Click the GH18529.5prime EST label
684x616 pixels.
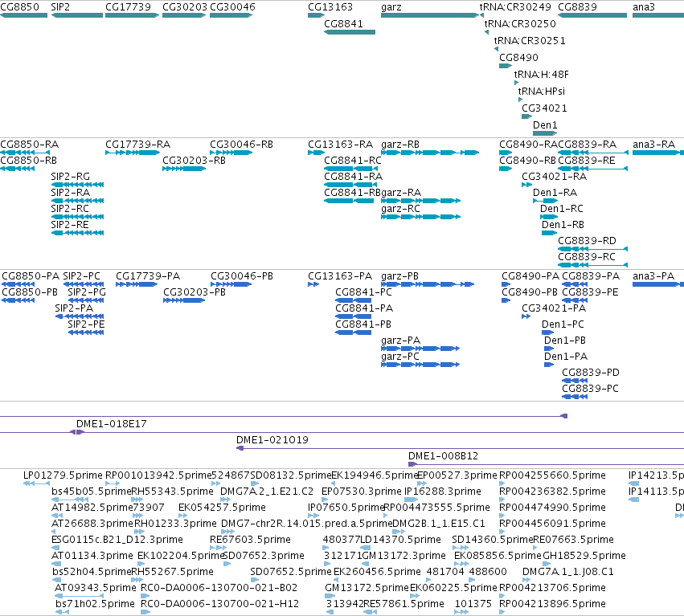point(584,556)
